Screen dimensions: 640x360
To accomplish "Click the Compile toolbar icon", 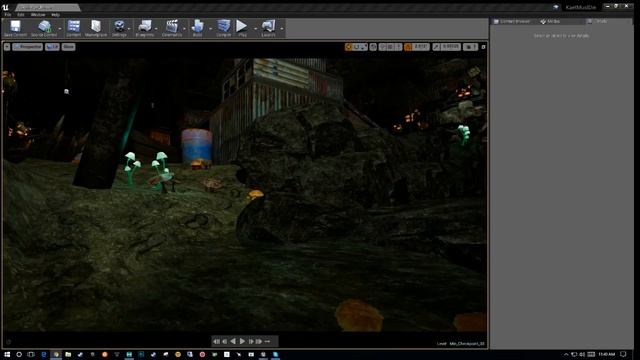I will click(x=224, y=28).
